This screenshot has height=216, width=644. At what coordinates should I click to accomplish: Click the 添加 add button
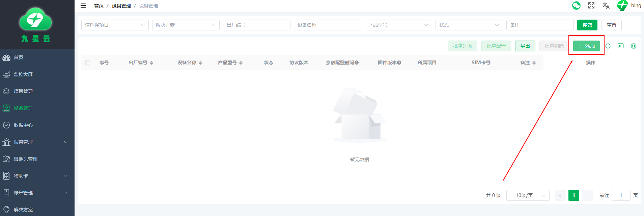click(x=587, y=46)
